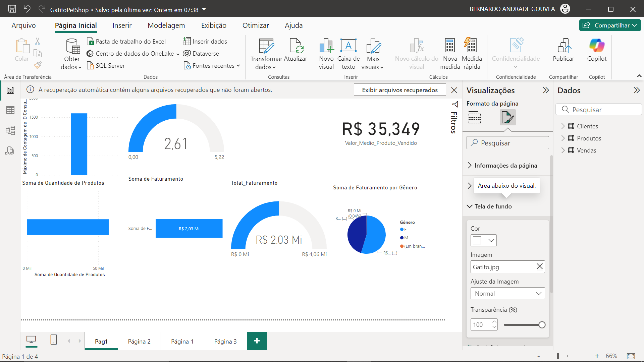Dismiss the recovery notification bar
The width and height of the screenshot is (644, 362).
(x=454, y=90)
